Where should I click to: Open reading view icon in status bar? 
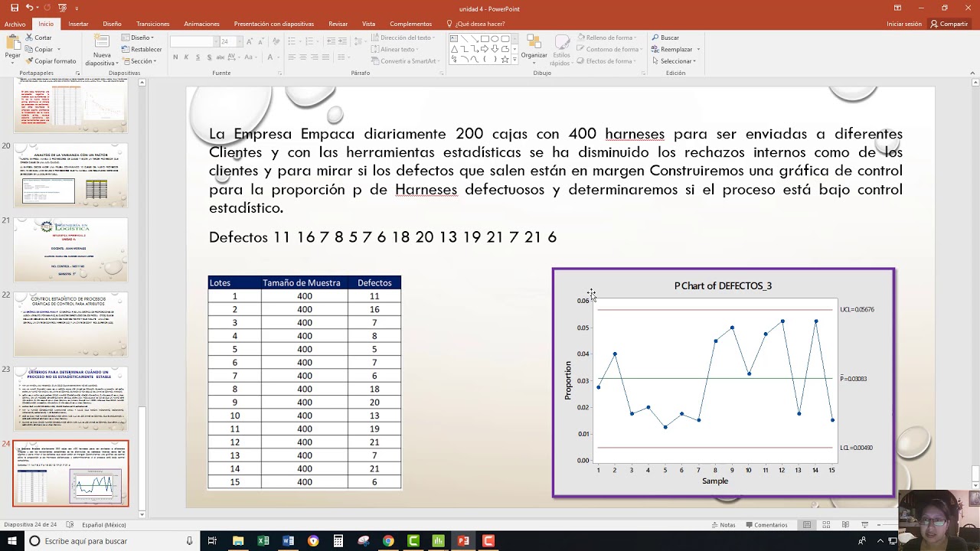click(845, 525)
